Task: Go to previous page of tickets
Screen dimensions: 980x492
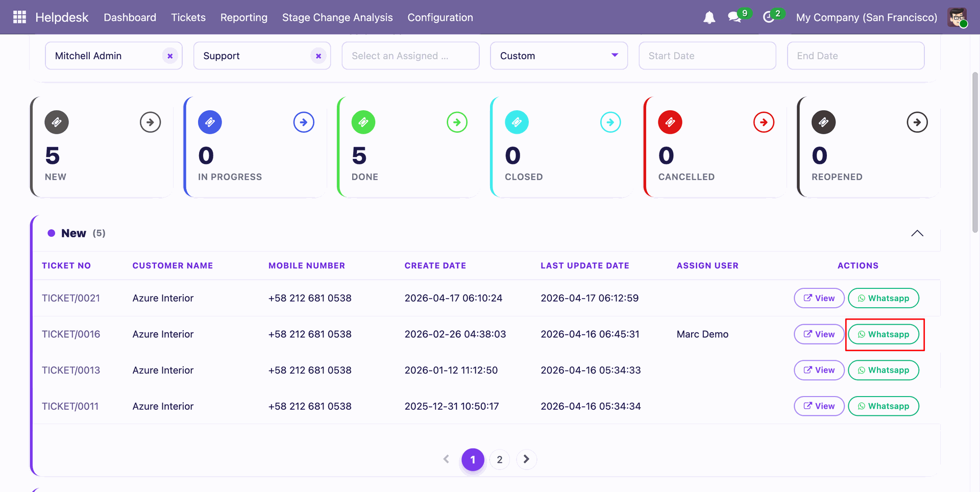Action: tap(446, 459)
